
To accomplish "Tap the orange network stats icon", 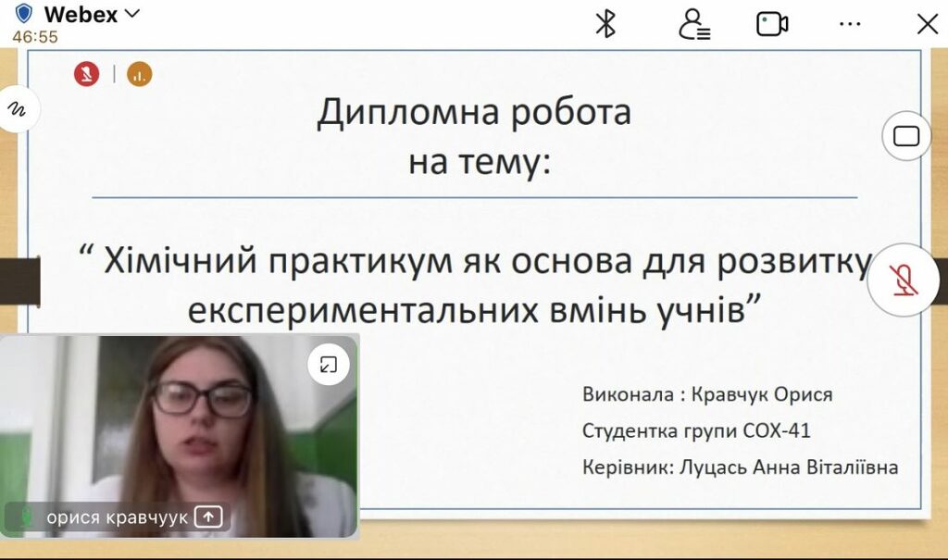I will click(x=140, y=74).
